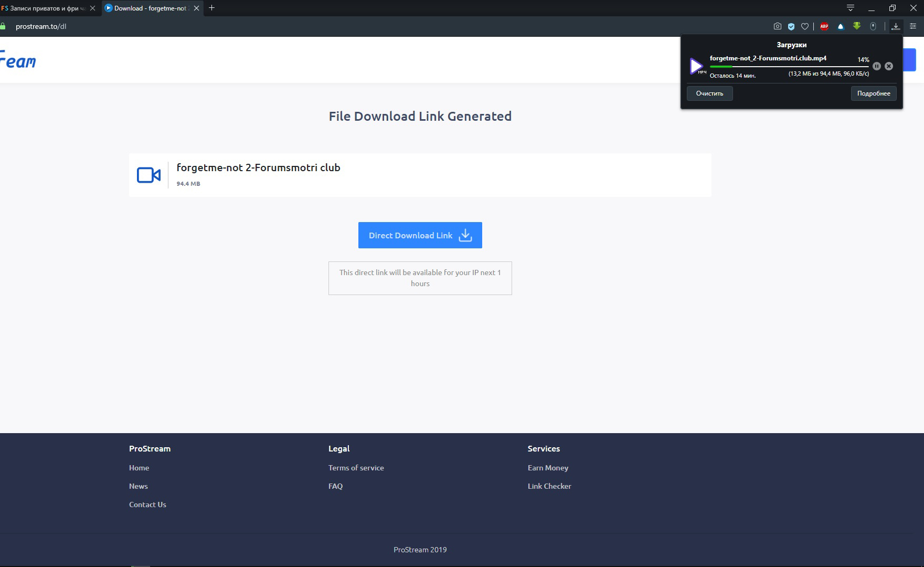Toggle the downloads toolbar button

(x=896, y=26)
